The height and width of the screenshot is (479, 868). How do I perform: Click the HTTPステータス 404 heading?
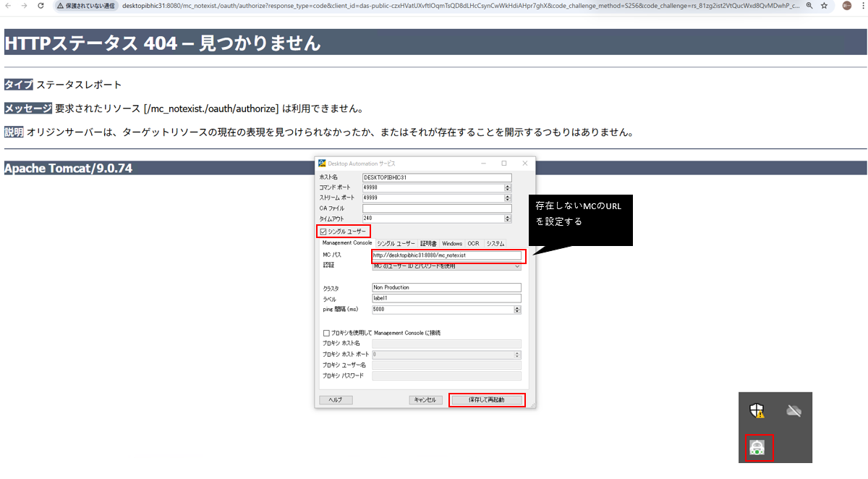point(163,43)
